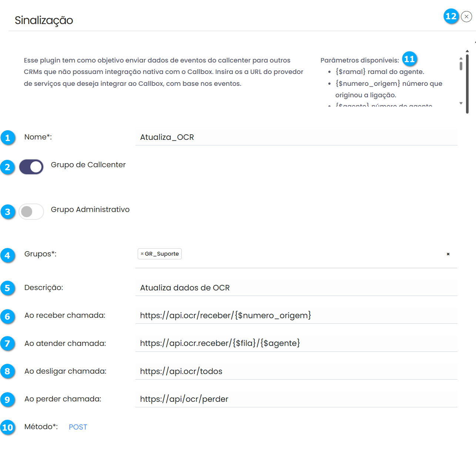Disable the Grupo de Callcenter toggle
Screen dimensions: 476x451
[31, 167]
